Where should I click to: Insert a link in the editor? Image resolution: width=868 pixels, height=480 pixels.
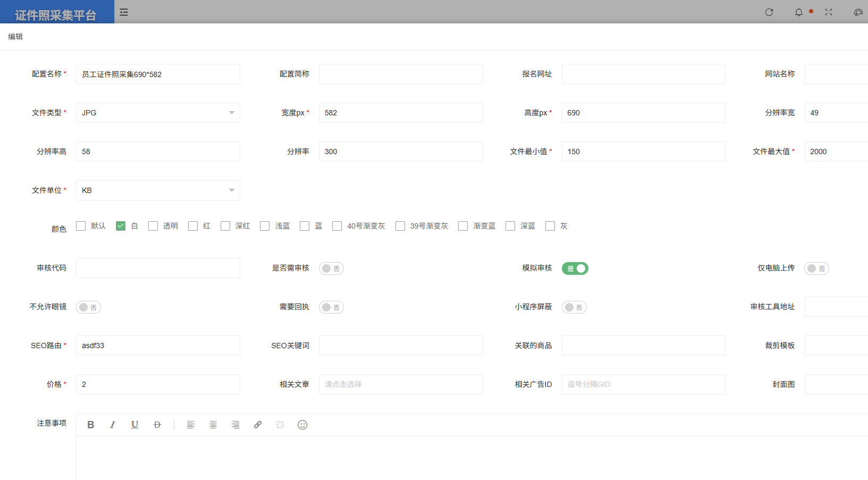pos(258,425)
